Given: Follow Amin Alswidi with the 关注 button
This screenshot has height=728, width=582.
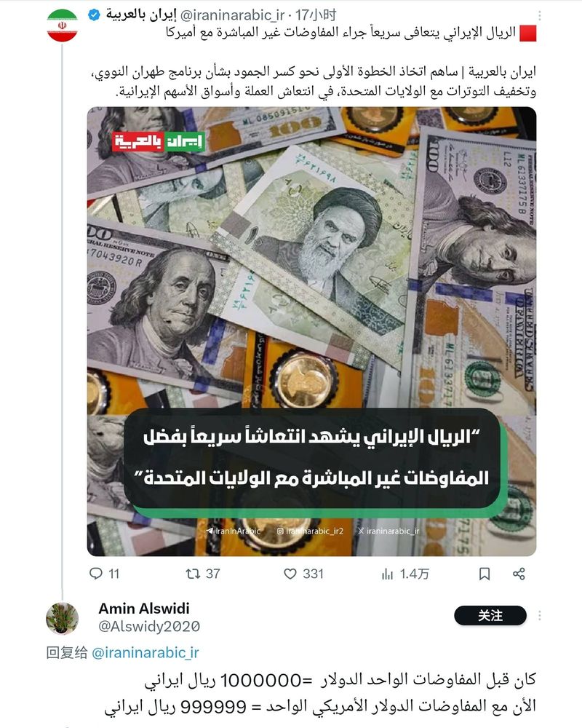Looking at the screenshot, I should click(490, 616).
